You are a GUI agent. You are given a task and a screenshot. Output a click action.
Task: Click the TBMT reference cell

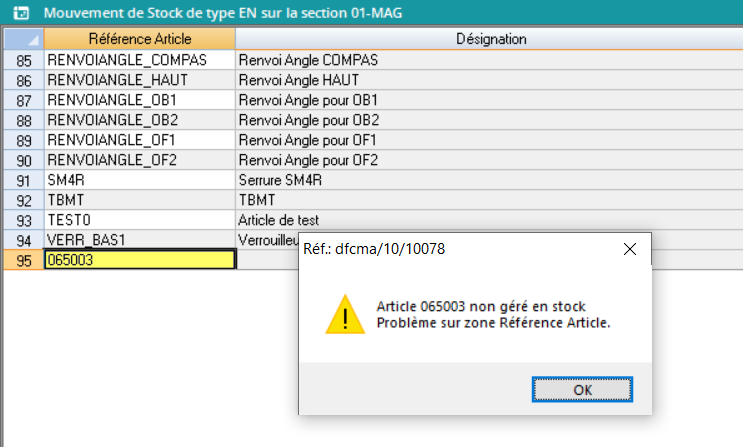140,200
